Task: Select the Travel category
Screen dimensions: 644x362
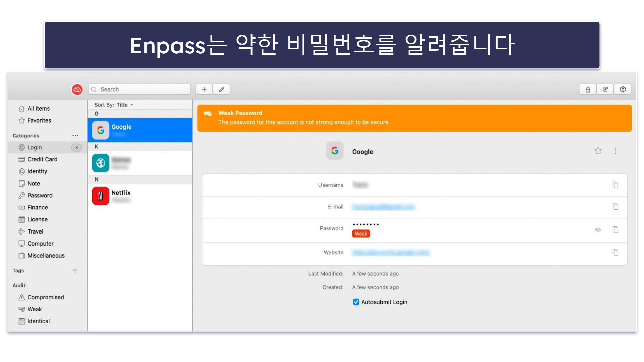Action: click(x=31, y=231)
